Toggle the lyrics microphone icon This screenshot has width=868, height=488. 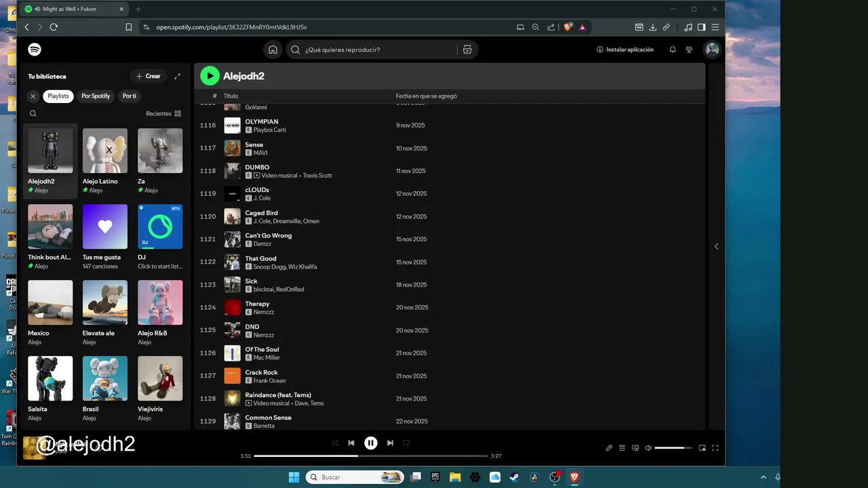pos(609,448)
